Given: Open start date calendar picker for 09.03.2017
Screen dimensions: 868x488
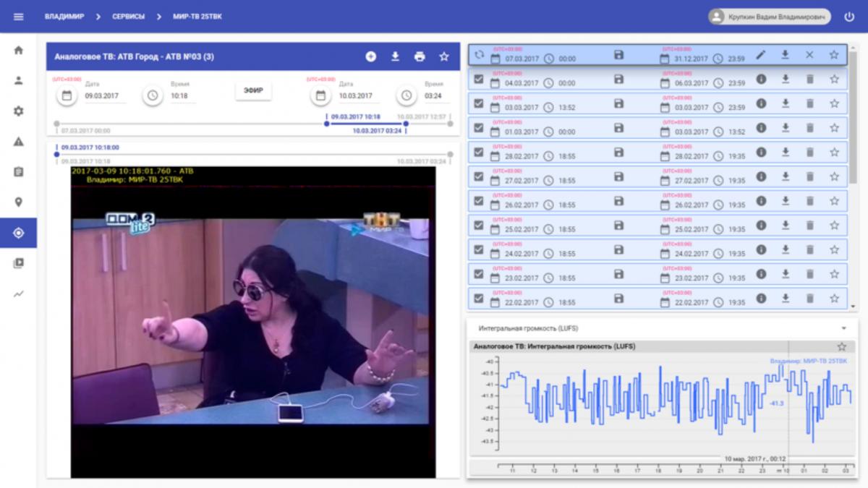Looking at the screenshot, I should [67, 95].
